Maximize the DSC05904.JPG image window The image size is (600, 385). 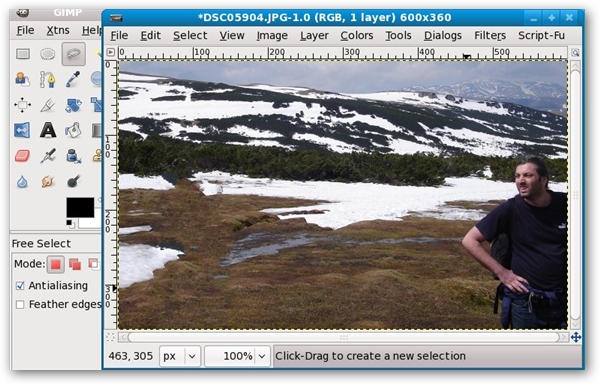coord(551,18)
